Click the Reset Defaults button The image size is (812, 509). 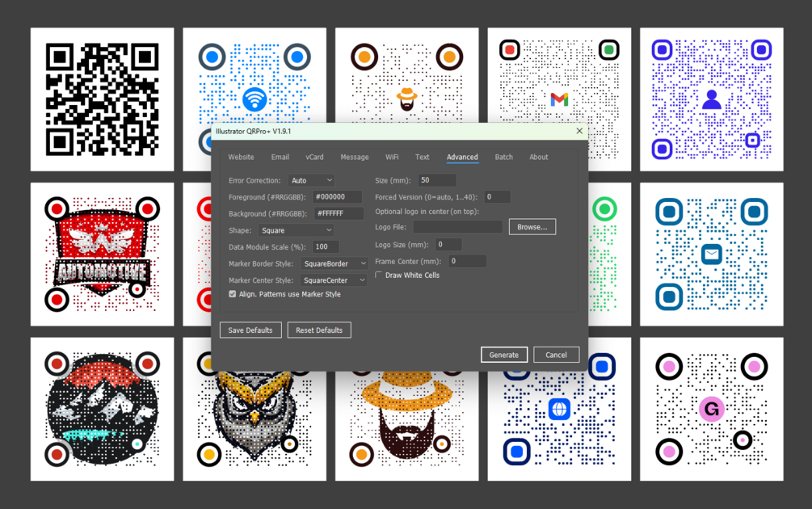click(319, 330)
